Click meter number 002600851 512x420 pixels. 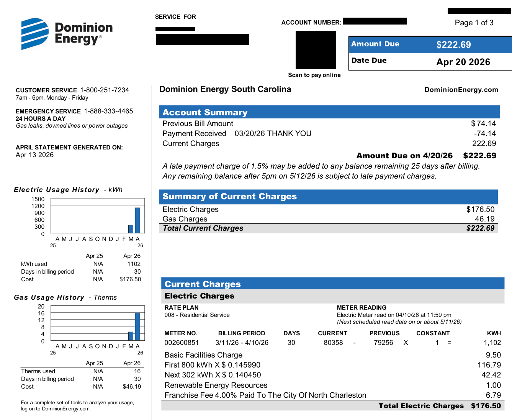coord(182,343)
